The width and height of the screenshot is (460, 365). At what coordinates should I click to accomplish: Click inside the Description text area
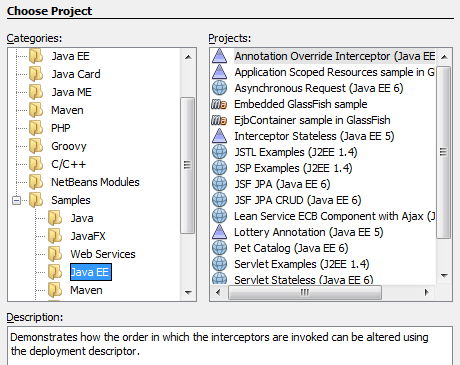click(x=230, y=346)
